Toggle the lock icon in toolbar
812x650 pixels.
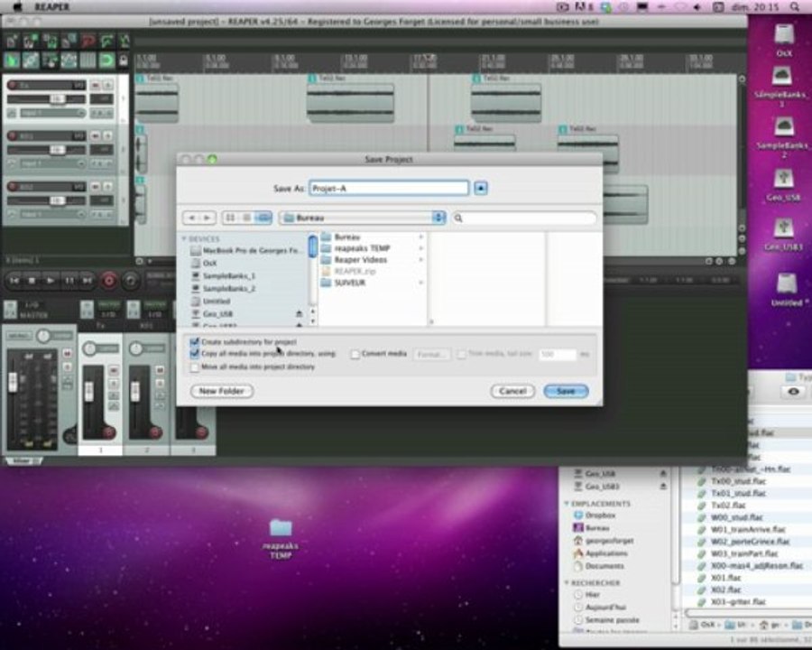point(124,60)
